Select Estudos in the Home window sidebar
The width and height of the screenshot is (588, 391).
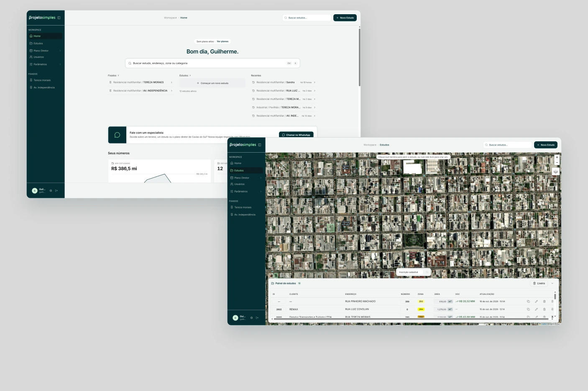click(45, 43)
